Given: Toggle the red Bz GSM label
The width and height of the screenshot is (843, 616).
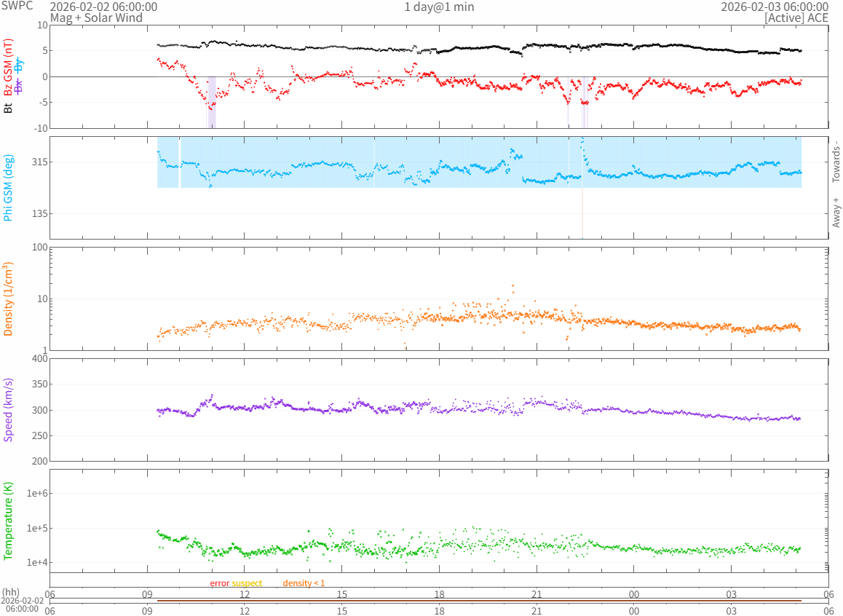Looking at the screenshot, I should point(8,68).
